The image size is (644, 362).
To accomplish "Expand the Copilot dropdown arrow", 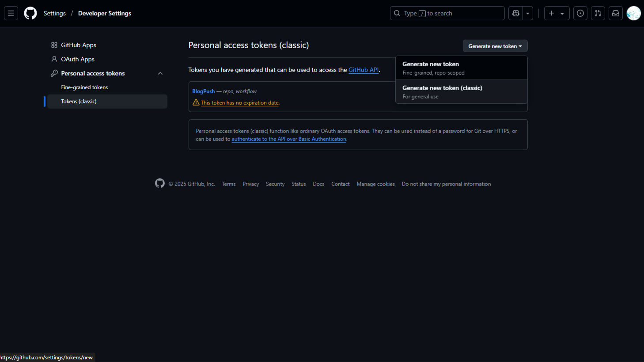I will click(528, 13).
